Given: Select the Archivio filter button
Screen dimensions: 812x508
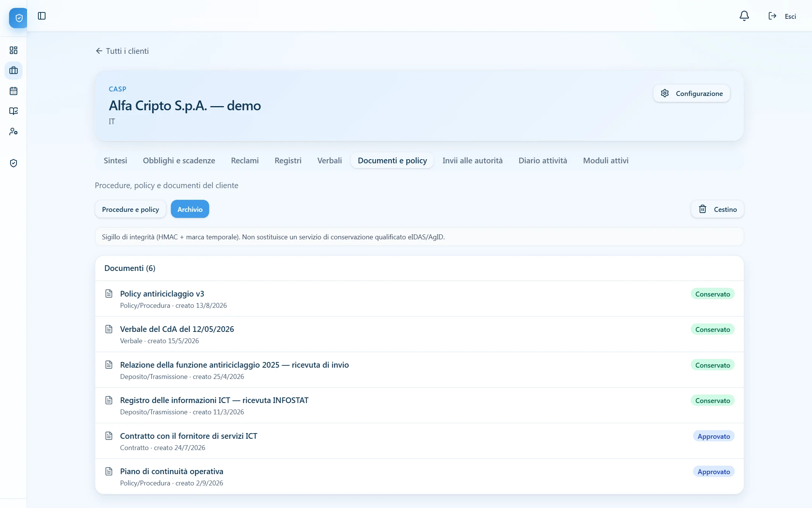Looking at the screenshot, I should click(190, 209).
